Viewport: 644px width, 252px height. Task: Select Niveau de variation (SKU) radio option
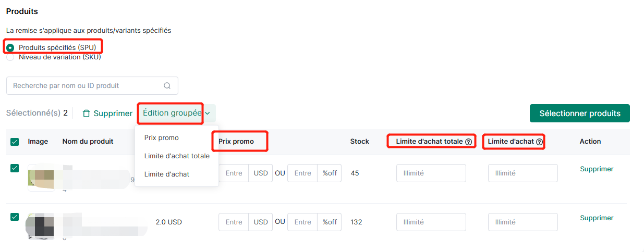click(x=10, y=57)
